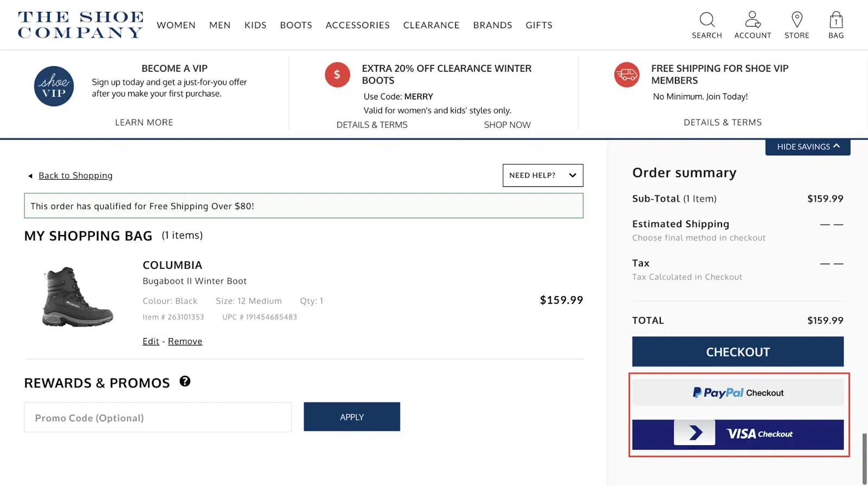Click the Columbia brand heading

click(173, 265)
